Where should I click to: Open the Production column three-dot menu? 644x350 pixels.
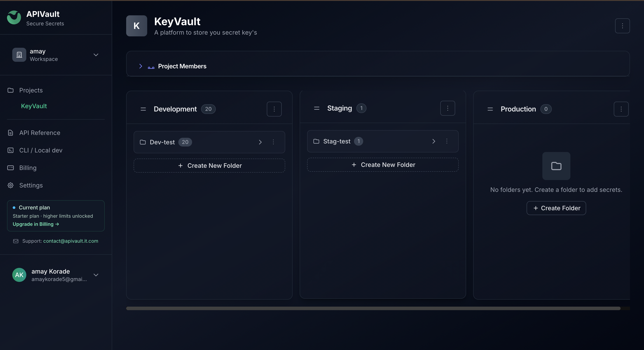point(621,109)
